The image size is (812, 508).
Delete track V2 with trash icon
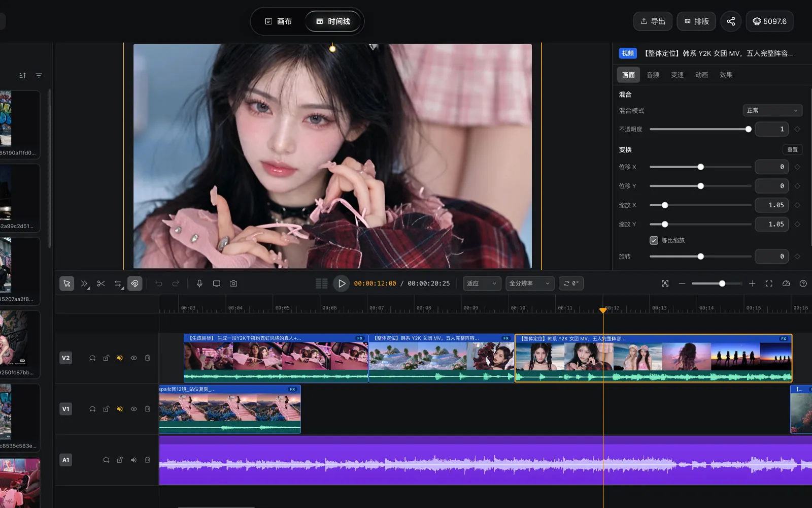(148, 358)
